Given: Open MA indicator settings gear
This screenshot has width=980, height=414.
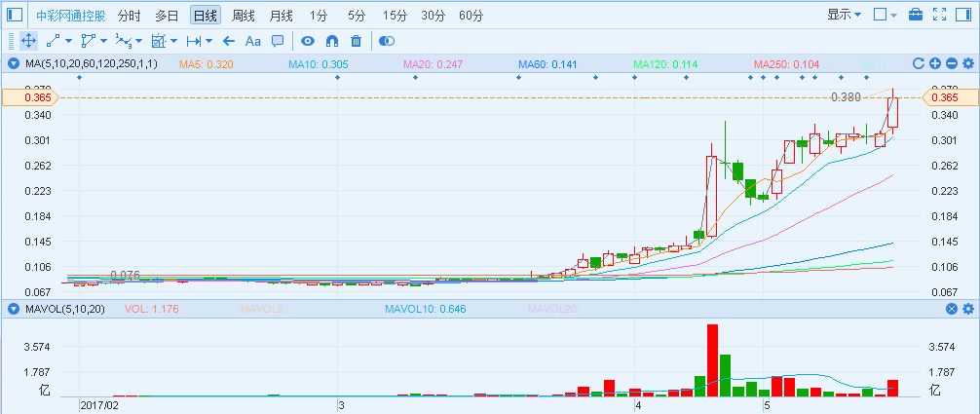Looking at the screenshot, I should 968,63.
